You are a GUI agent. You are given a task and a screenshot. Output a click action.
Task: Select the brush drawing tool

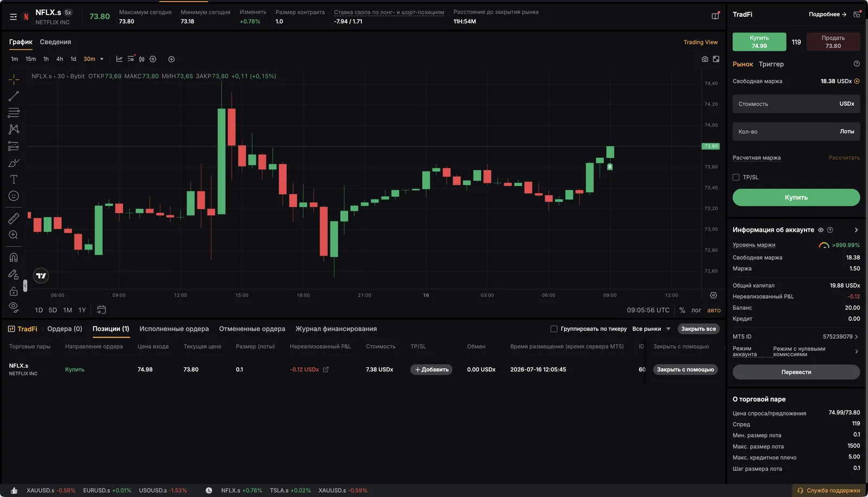coord(14,163)
